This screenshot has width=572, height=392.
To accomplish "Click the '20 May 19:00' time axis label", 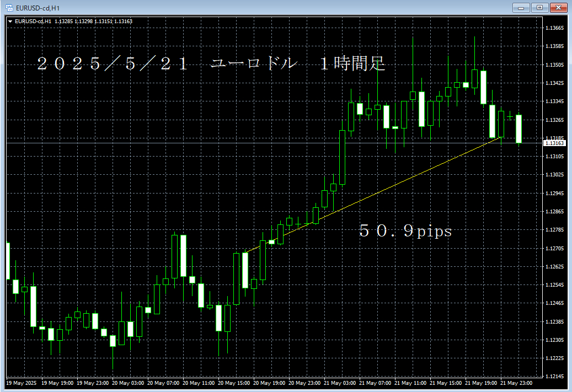I will coord(269,383).
